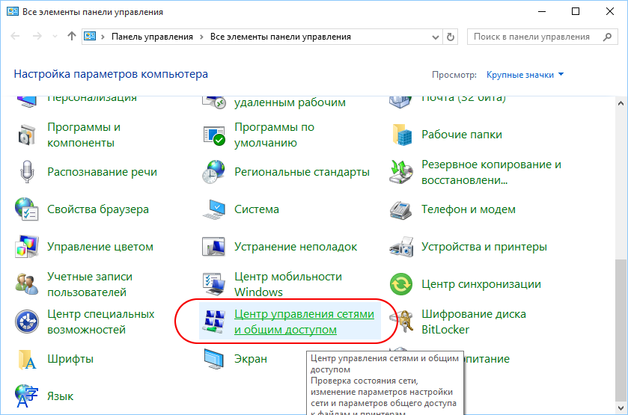Screen dimensions: 628x415
Task: Click the vertical scrollbar thumb
Action: (x=618, y=330)
